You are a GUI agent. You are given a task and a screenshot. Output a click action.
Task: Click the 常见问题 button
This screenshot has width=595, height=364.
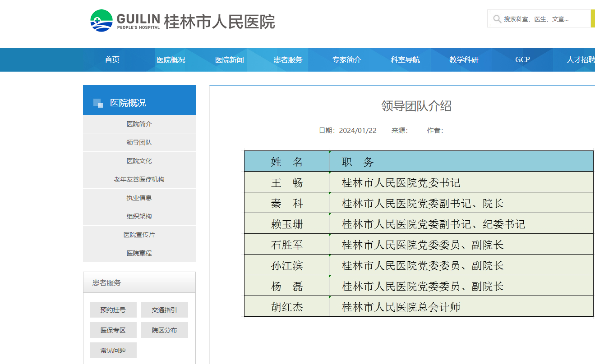113,350
